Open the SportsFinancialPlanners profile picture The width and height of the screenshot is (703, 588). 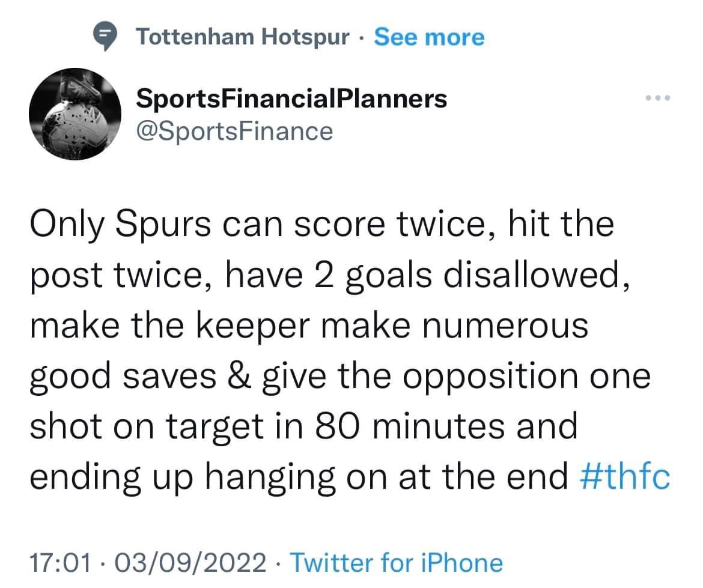[x=75, y=114]
